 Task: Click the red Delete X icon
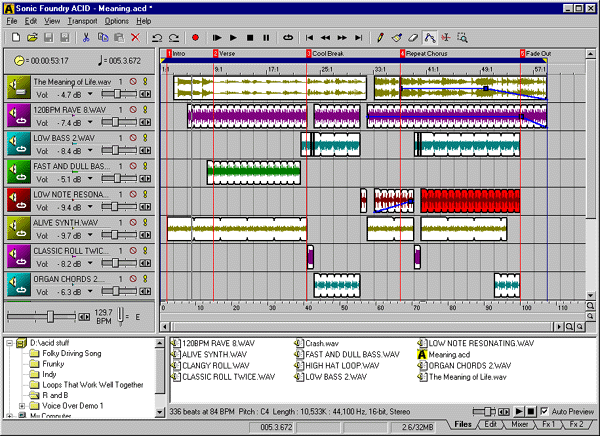(x=135, y=38)
